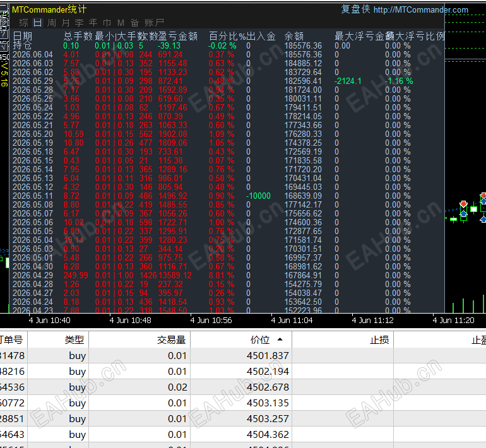Viewport: 486px width, 448px height.
Task: Select the order priced at 4502.678
Action: tap(243, 387)
